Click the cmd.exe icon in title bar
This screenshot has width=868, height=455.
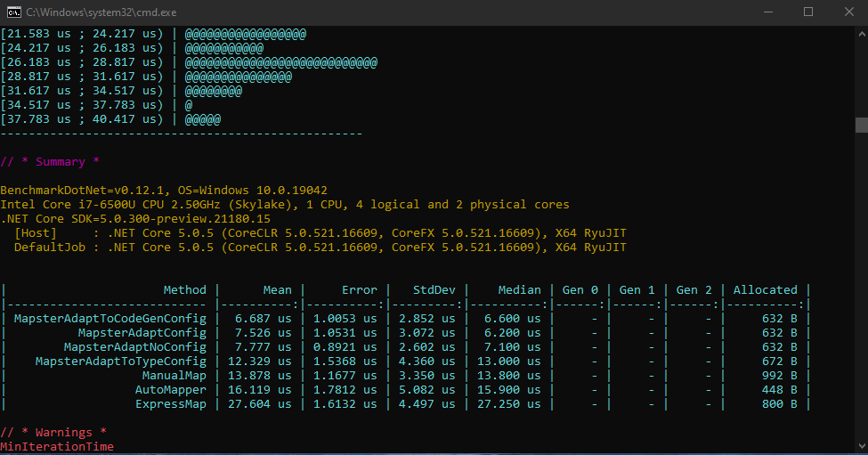[14, 12]
